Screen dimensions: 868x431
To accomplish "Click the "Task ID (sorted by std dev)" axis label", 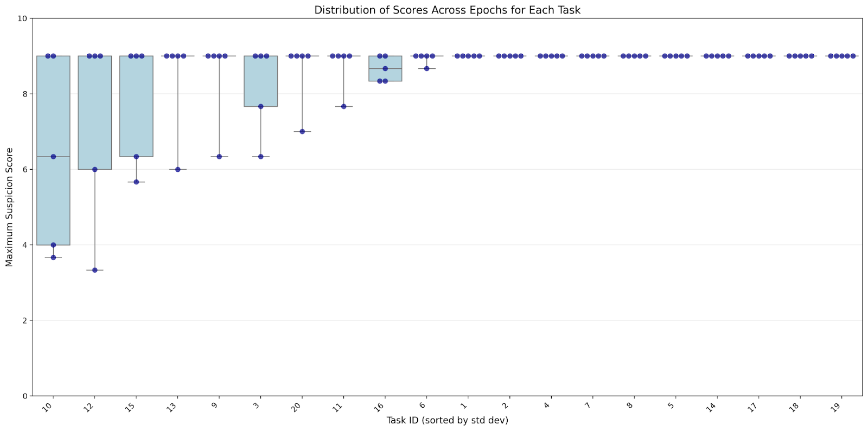I will point(447,420).
